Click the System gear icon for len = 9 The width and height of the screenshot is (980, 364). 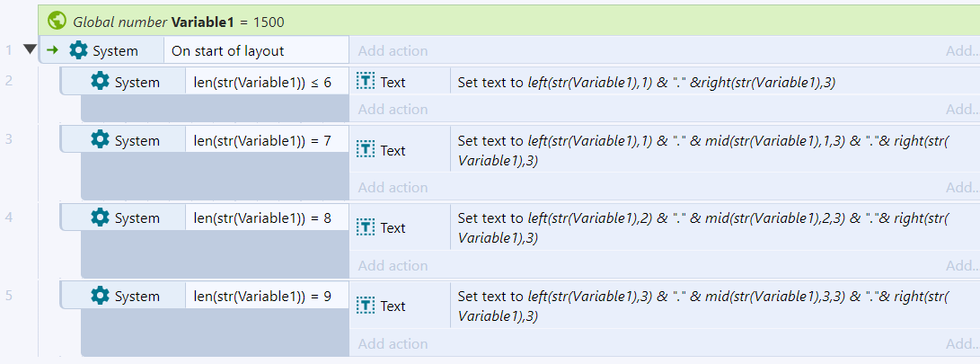point(100,295)
